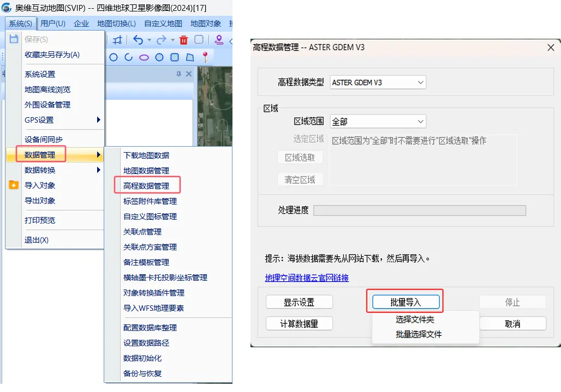Open the 地图切换(L) menu
This screenshot has width=561, height=392.
116,23
